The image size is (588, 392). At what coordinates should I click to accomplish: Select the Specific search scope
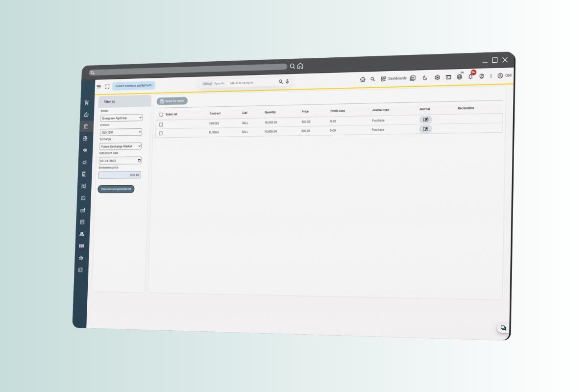coord(220,83)
